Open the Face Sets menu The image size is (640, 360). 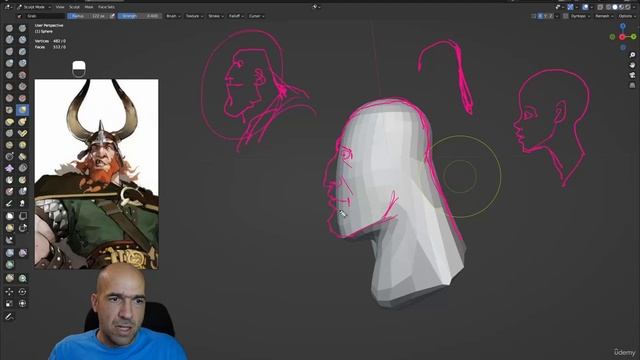[x=106, y=7]
